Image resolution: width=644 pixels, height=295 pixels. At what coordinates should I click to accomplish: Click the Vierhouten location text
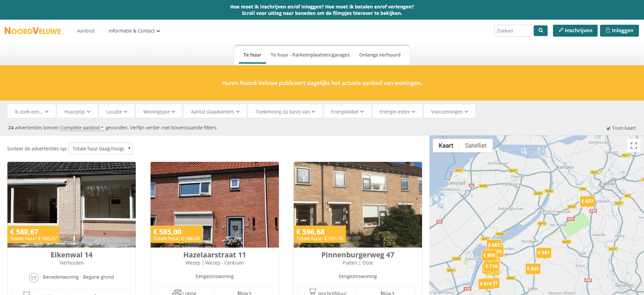coord(71,263)
